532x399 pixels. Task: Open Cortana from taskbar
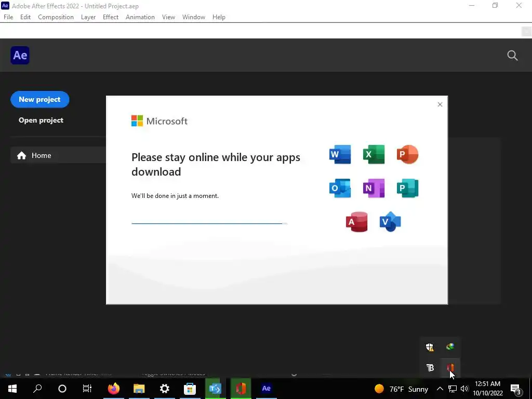pyautogui.click(x=62, y=389)
